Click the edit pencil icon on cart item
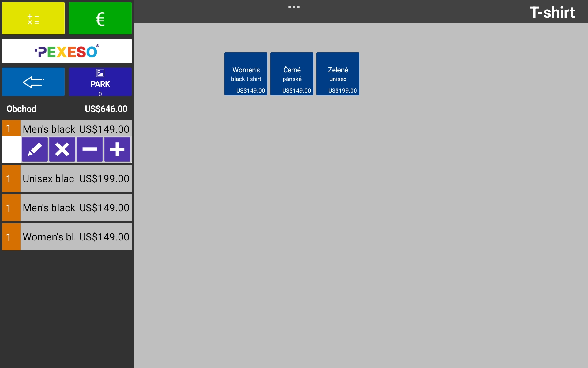Screen dimensions: 588x368 coord(34,149)
